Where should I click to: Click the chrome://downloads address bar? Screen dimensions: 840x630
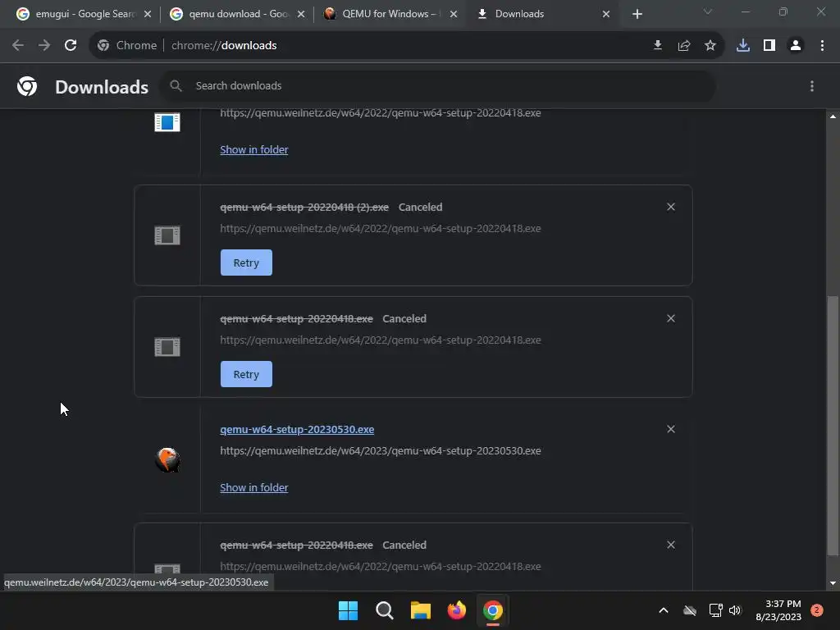pos(407,46)
